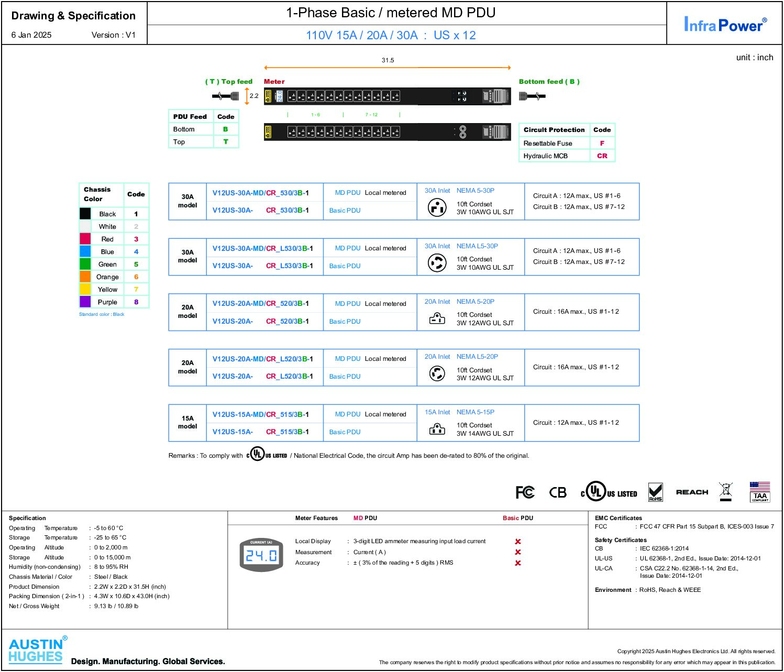Click the NEMA 5-15P inlet label
Image resolution: width=784 pixels, height=672 pixels.
point(475,412)
